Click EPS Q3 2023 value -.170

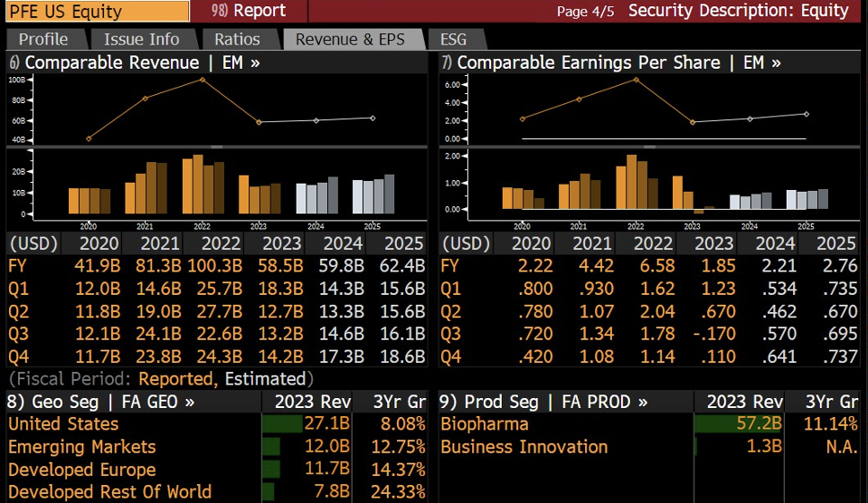pyautogui.click(x=714, y=334)
